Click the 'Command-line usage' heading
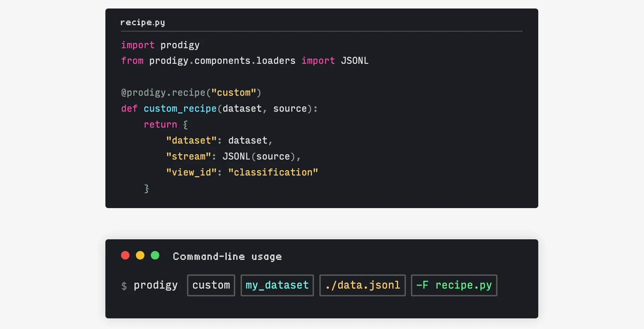This screenshot has height=329, width=644. [x=227, y=257]
